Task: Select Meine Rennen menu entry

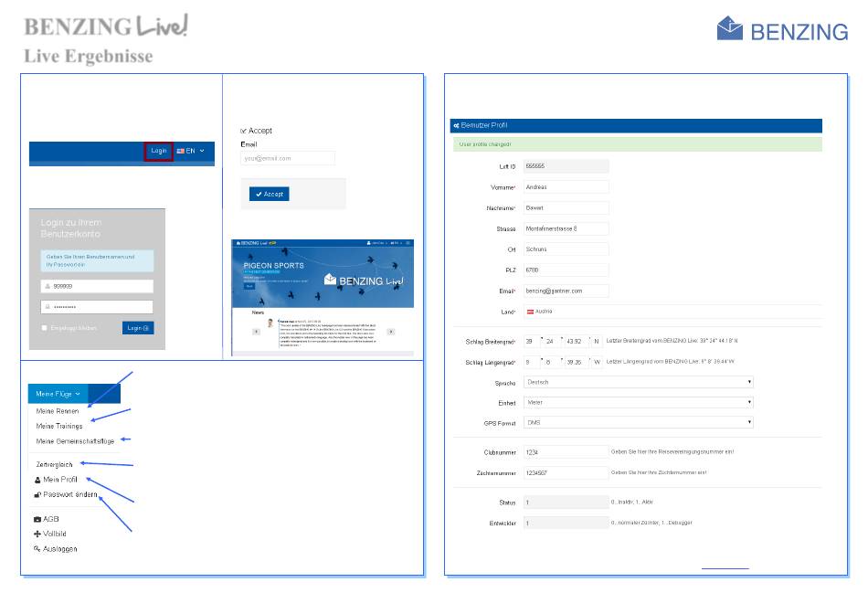Action: pyautogui.click(x=58, y=411)
